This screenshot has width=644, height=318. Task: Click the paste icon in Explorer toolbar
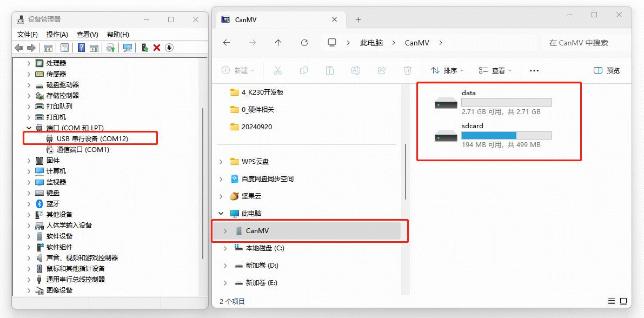click(330, 70)
